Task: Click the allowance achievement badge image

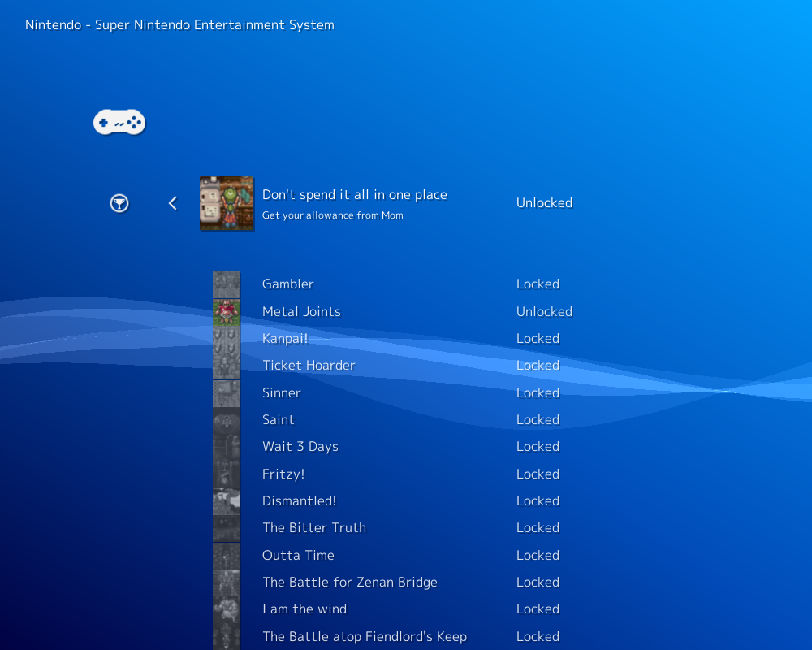Action: (227, 204)
